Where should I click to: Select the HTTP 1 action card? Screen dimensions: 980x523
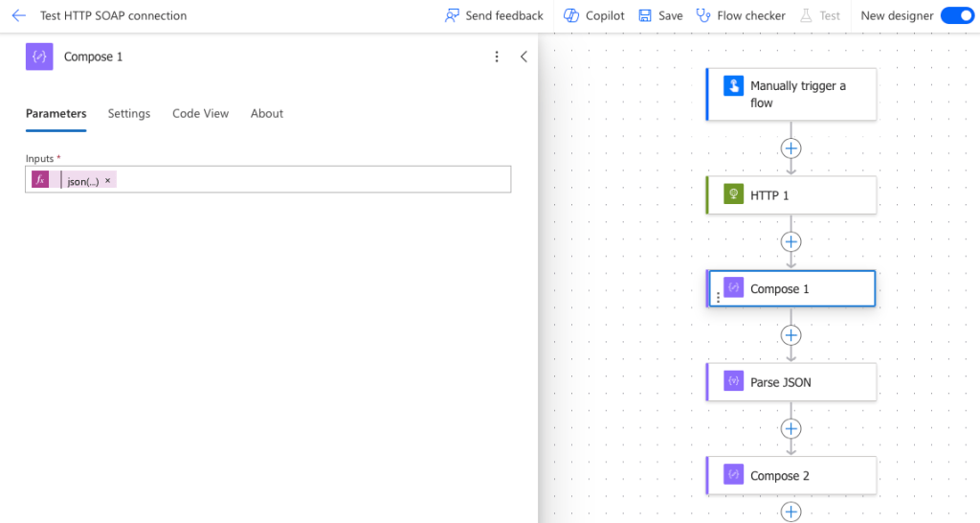[791, 194]
